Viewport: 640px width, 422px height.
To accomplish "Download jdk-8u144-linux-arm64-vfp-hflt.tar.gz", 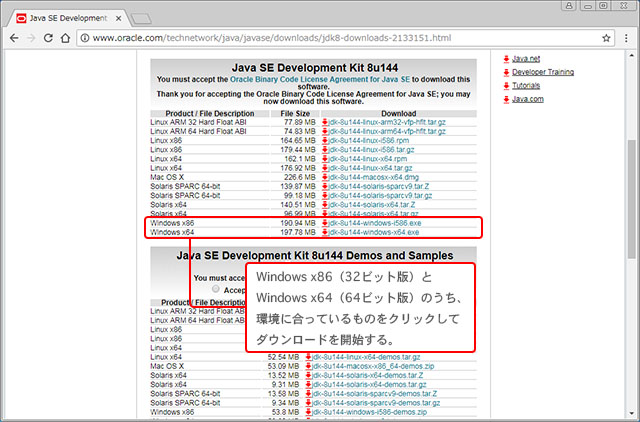I will pyautogui.click(x=387, y=131).
